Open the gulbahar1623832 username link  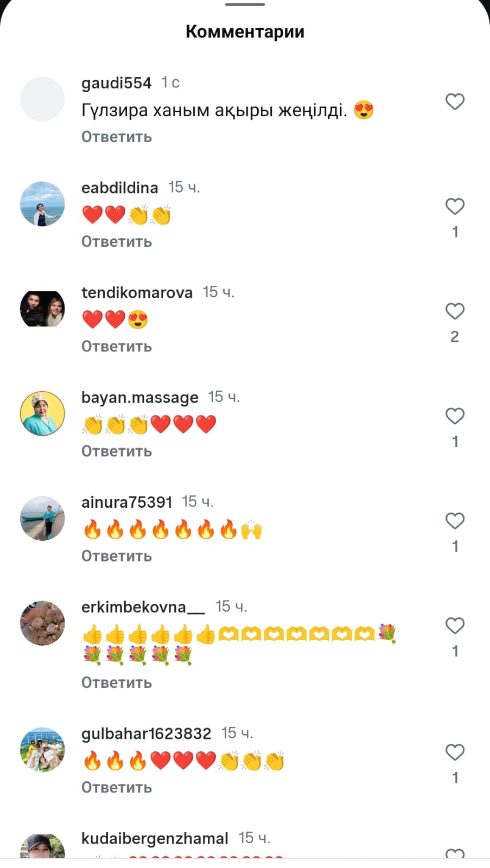click(x=146, y=733)
